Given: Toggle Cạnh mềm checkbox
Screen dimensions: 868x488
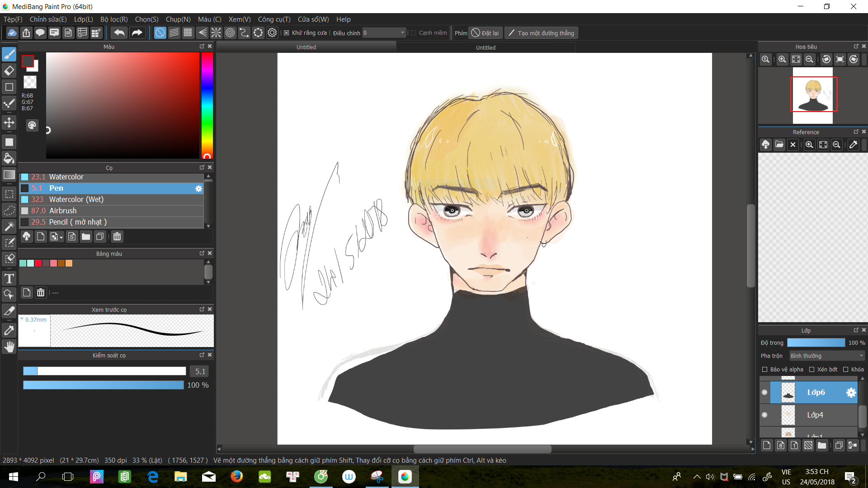Looking at the screenshot, I should 413,33.
